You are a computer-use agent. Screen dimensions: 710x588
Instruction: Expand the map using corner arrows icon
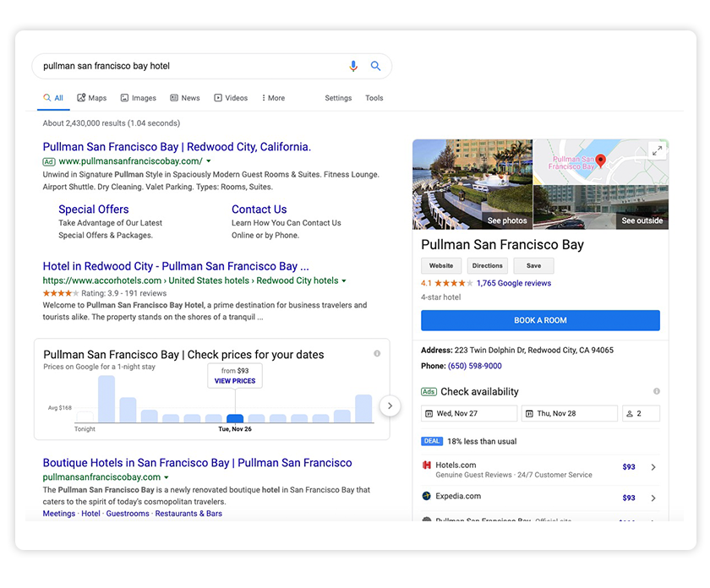pyautogui.click(x=657, y=150)
